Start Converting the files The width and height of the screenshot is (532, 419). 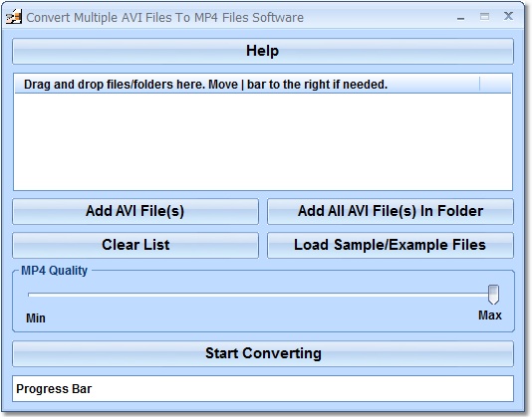coord(263,353)
